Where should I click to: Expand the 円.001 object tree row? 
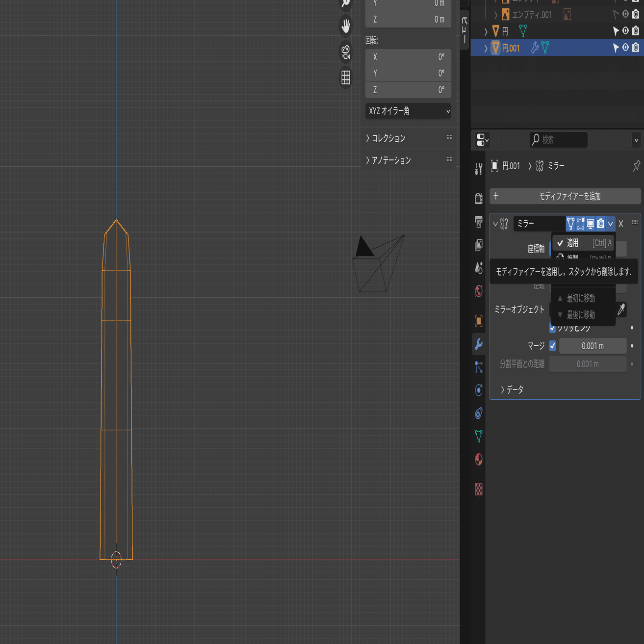[486, 48]
